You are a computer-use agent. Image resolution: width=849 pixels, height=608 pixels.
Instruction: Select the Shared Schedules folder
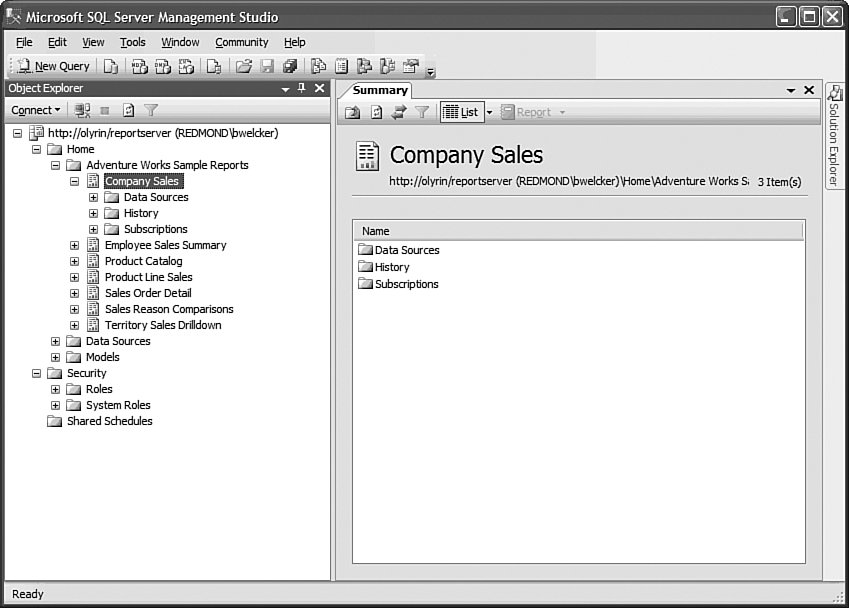pyautogui.click(x=109, y=421)
